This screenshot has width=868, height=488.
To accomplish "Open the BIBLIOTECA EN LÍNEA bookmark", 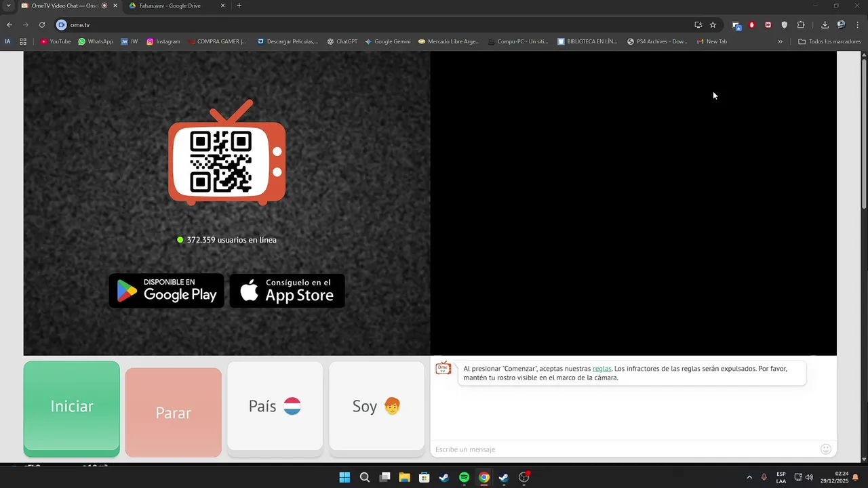I will tap(587, 41).
